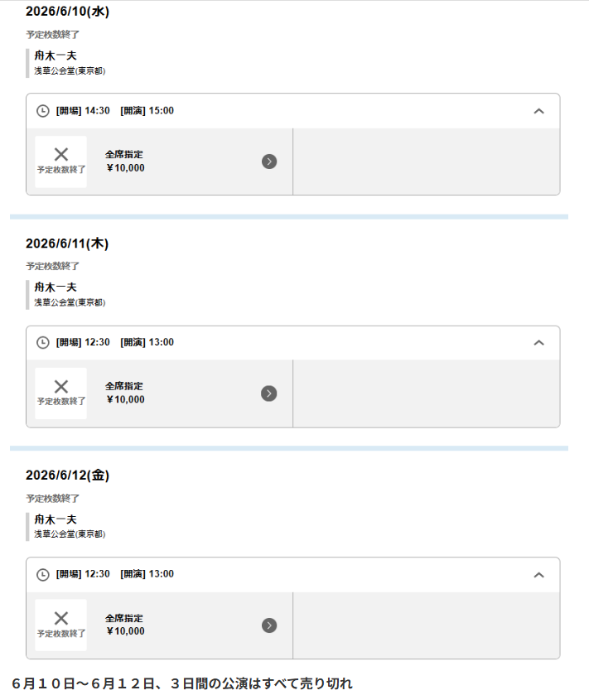This screenshot has height=700, width=589.
Task: Click sold-out X icon for 6/12 show
Action: (x=60, y=619)
